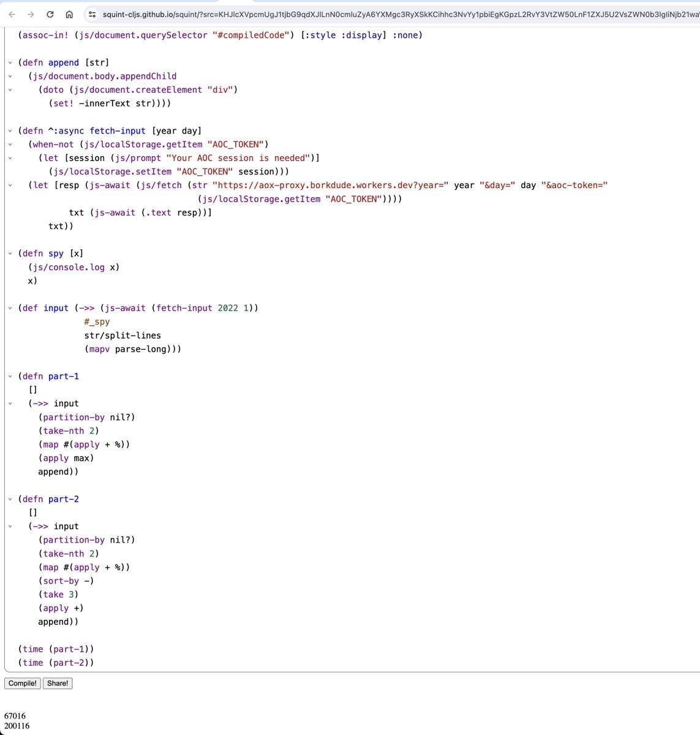Image resolution: width=700 pixels, height=735 pixels.
Task: Click the Share! button
Action: [x=58, y=683]
